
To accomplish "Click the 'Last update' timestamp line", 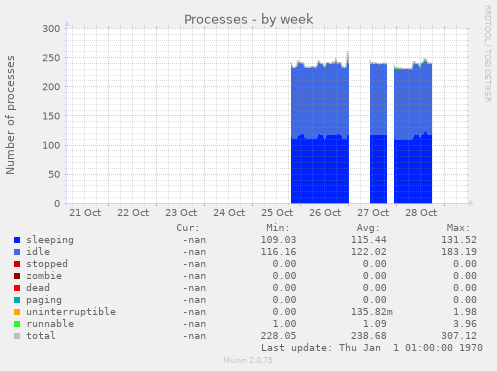I will point(372,348).
